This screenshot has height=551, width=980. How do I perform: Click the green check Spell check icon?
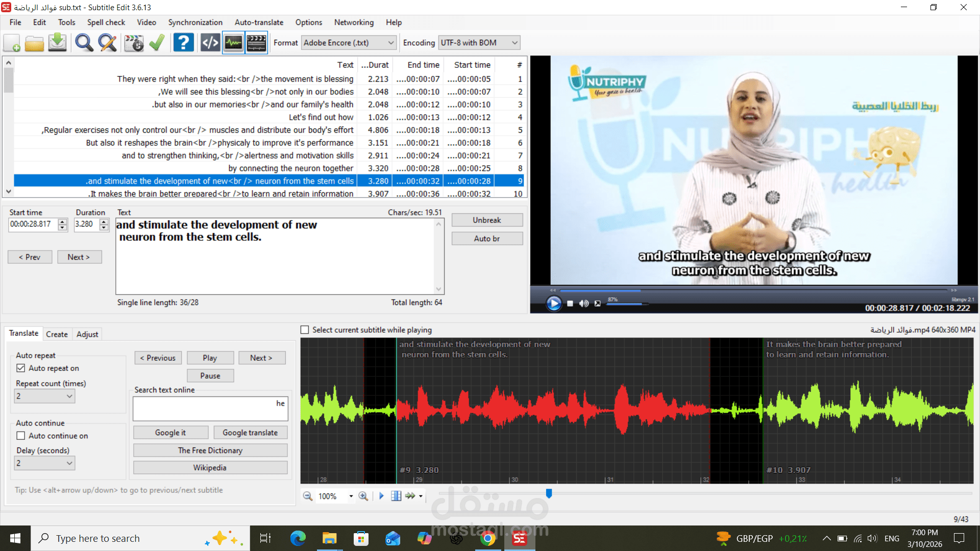[x=157, y=43]
